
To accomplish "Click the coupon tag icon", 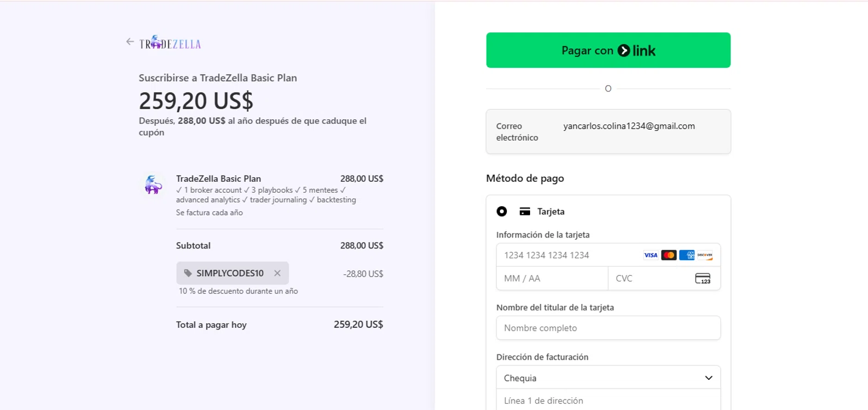I will coord(188,273).
